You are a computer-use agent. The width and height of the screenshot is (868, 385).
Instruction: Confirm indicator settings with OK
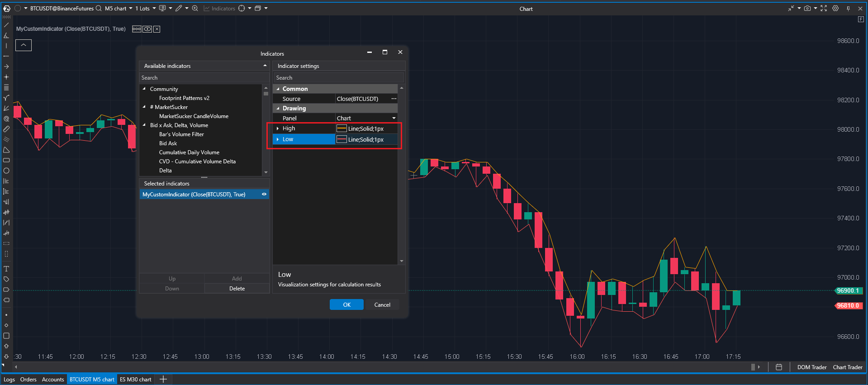click(x=346, y=304)
